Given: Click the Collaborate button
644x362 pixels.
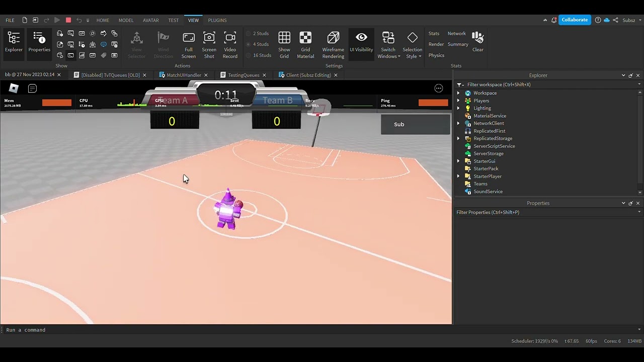Looking at the screenshot, I should pos(575,20).
